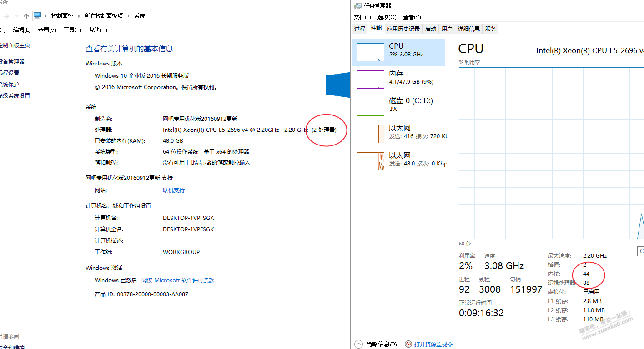Click 控制面板 breadcrumb in address bar

(x=62, y=16)
